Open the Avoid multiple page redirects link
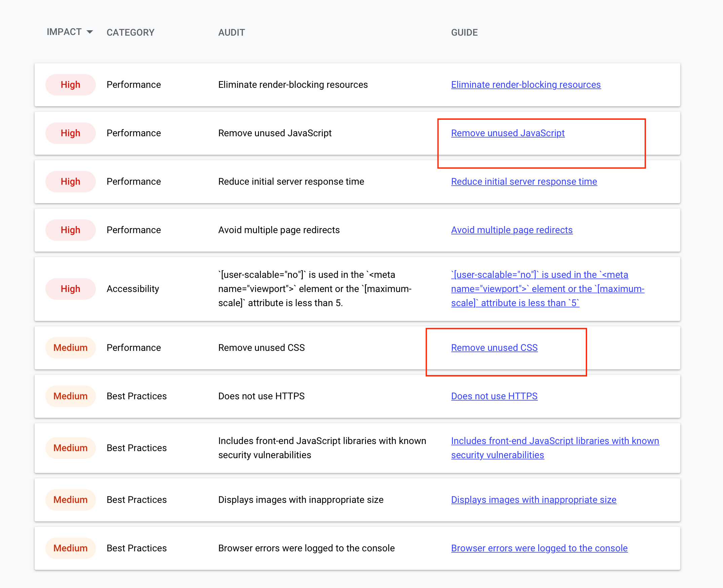 click(x=512, y=230)
